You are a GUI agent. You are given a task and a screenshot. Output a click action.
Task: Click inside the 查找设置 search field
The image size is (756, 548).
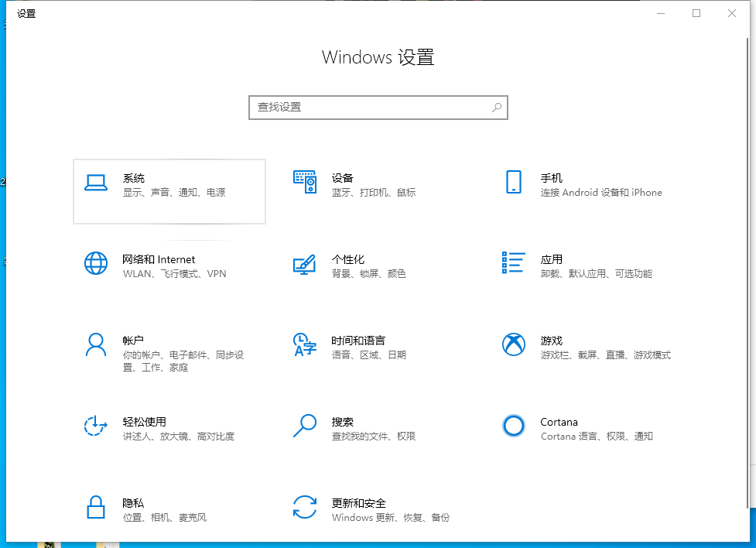(x=364, y=108)
